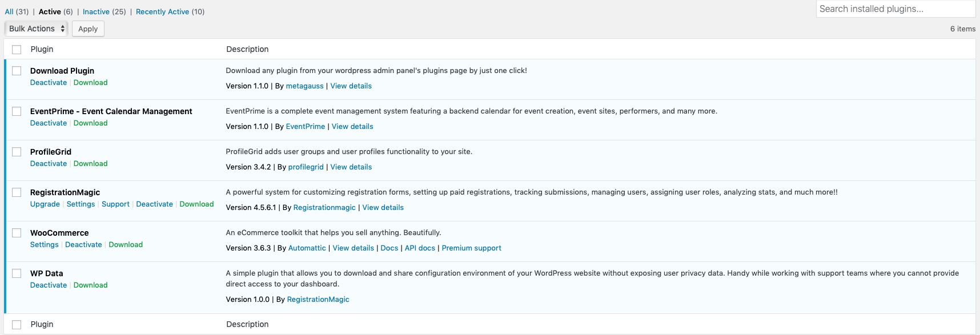View details for EventPrime
The height and width of the screenshot is (335, 980).
[352, 127]
